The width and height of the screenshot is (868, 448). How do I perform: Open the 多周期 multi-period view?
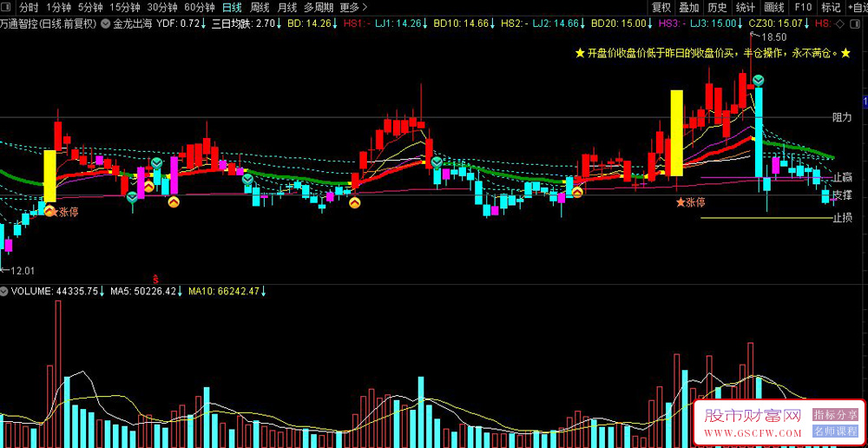coord(319,7)
